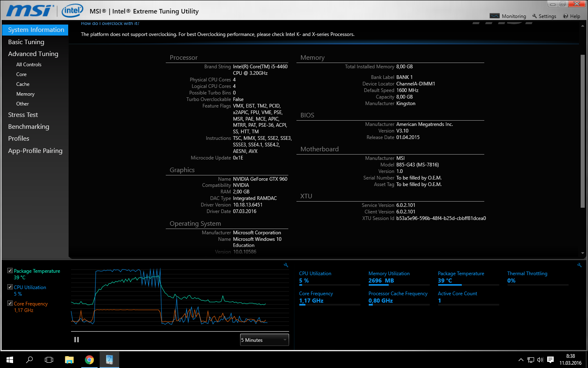Open the 5 Minutes time range dropdown
588x368 pixels.
[264, 340]
